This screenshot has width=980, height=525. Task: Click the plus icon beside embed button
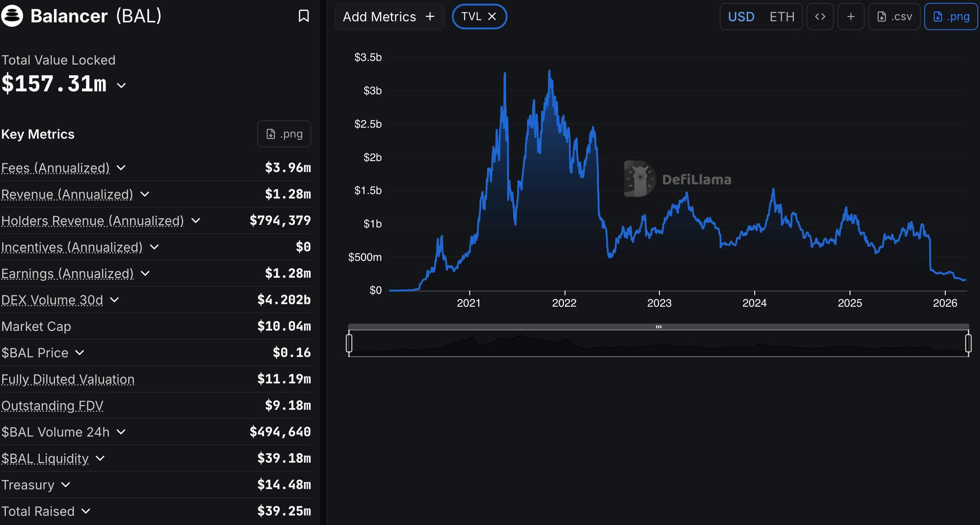coord(851,17)
